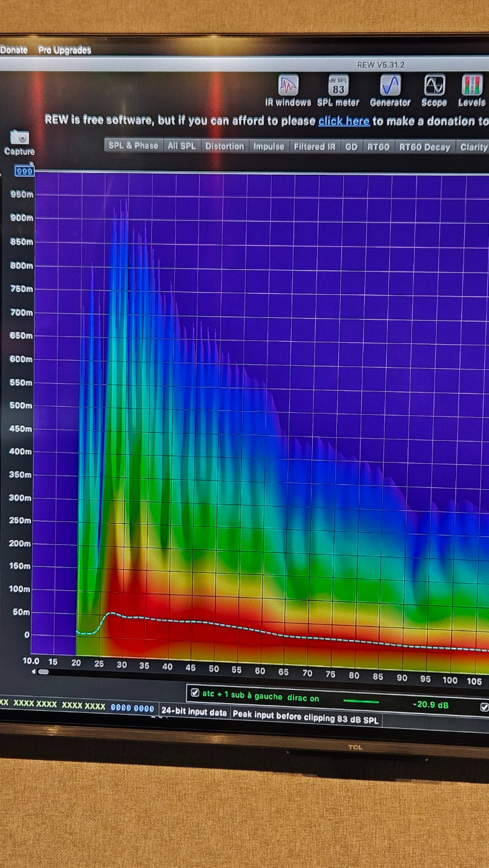This screenshot has height=868, width=489.
Task: Open the Distortion graph tab
Action: [224, 146]
